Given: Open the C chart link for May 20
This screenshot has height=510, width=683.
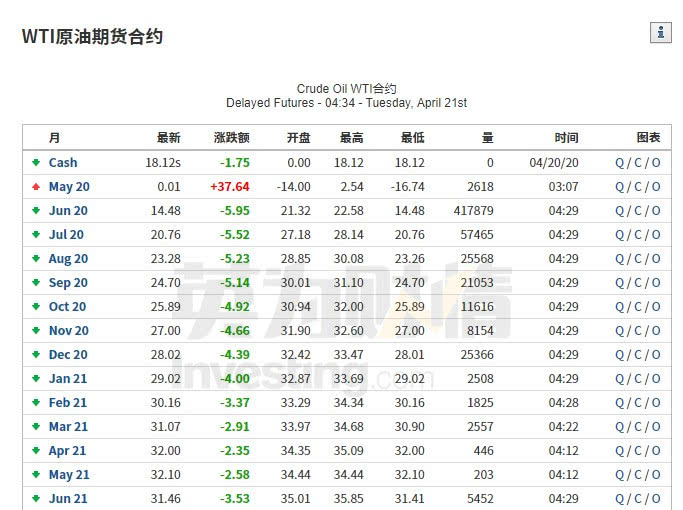Looking at the screenshot, I should (x=637, y=186).
